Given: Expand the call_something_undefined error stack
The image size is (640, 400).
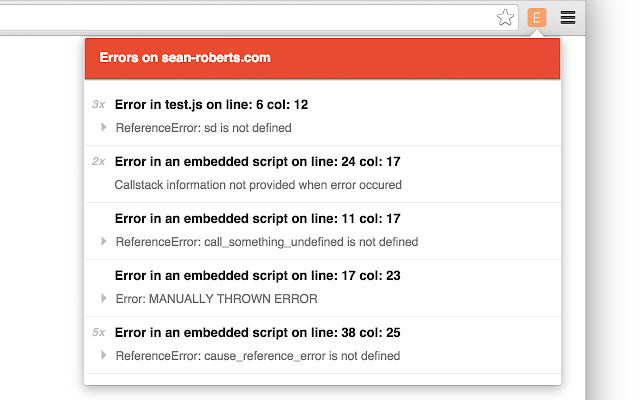Looking at the screenshot, I should [x=104, y=242].
